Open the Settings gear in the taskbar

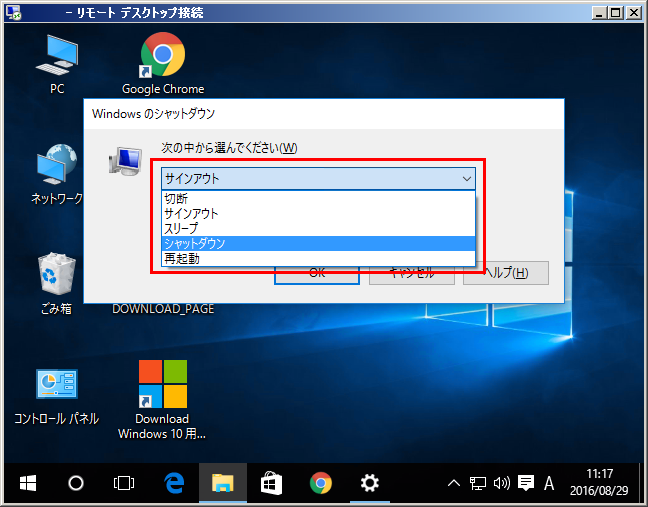tap(369, 483)
